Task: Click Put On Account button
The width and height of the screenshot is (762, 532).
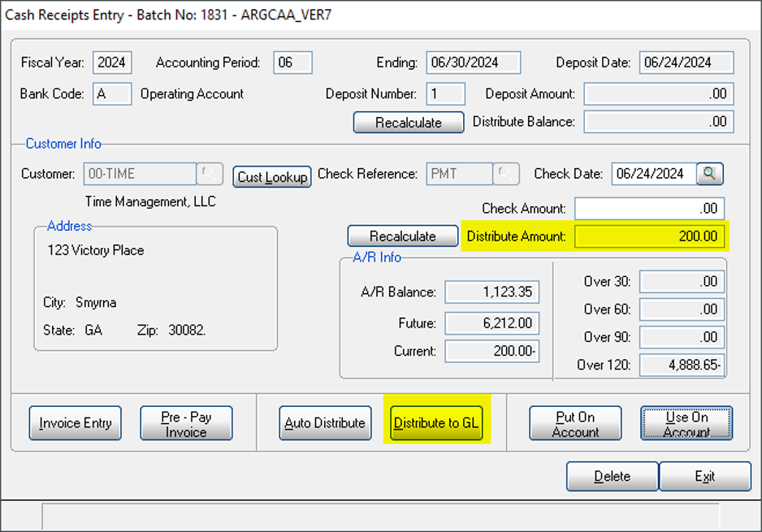Action: (x=575, y=423)
